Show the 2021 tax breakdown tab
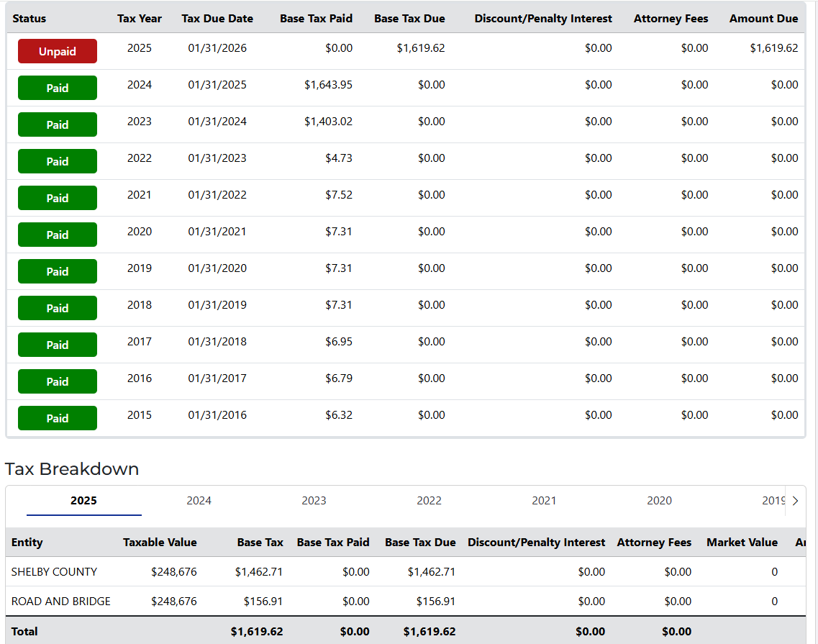Viewport: 818px width, 644px height. point(544,501)
